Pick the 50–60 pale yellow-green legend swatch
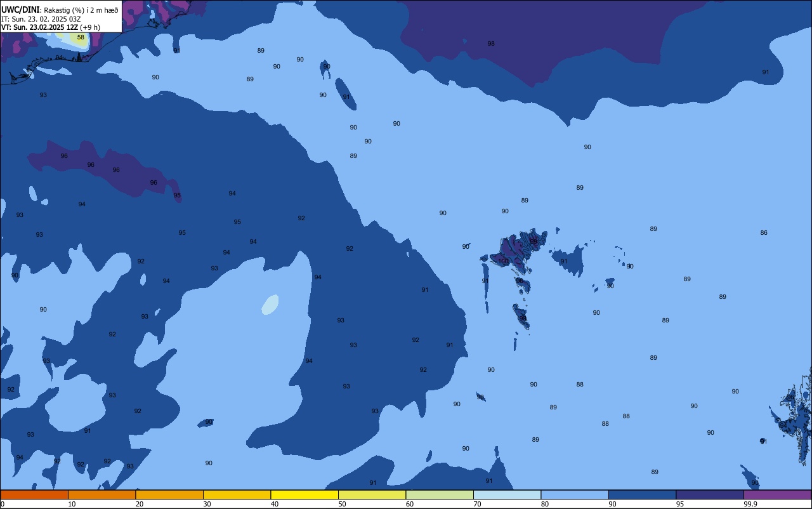Image resolution: width=812 pixels, height=509 pixels. (372, 494)
